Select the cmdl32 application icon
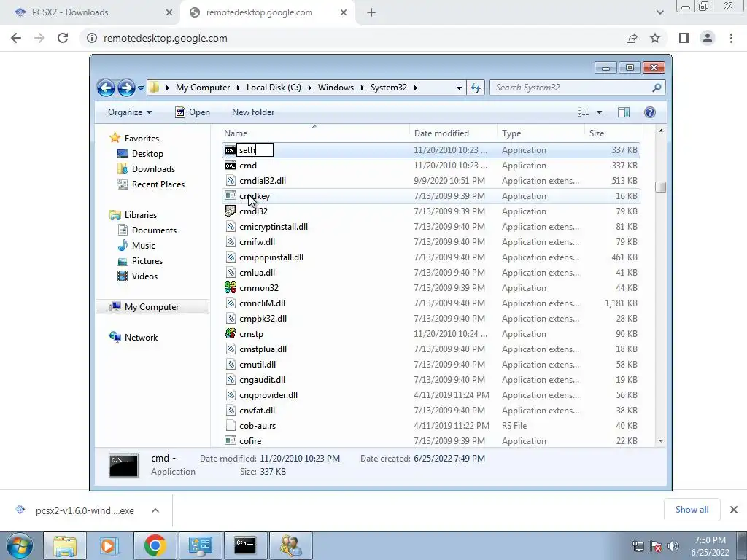The height and width of the screenshot is (560, 747). point(231,211)
